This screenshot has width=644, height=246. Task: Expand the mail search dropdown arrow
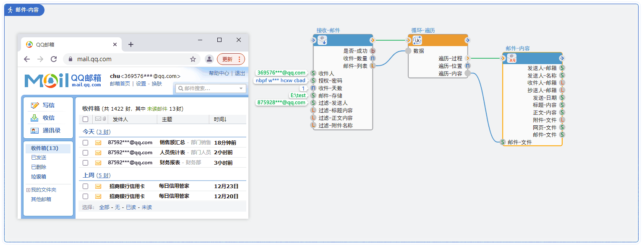coord(241,88)
